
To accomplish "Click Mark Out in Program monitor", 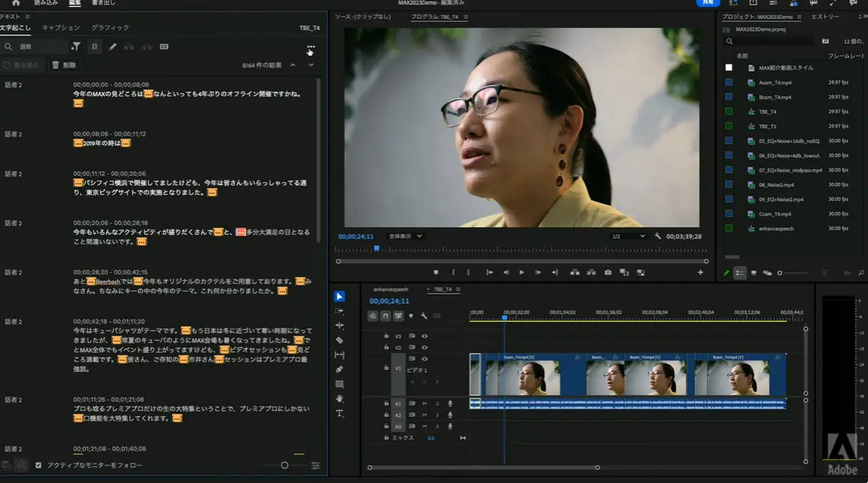I will [x=468, y=272].
